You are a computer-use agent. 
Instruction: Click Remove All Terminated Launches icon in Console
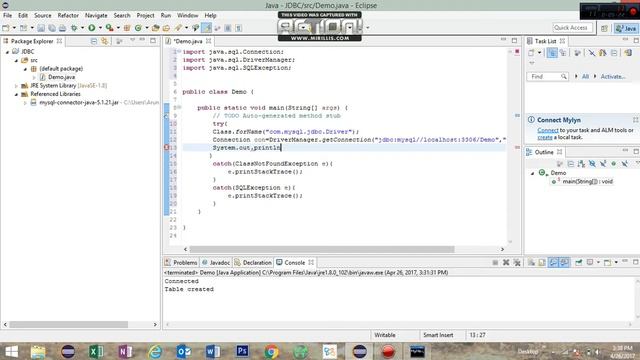tap(517, 262)
